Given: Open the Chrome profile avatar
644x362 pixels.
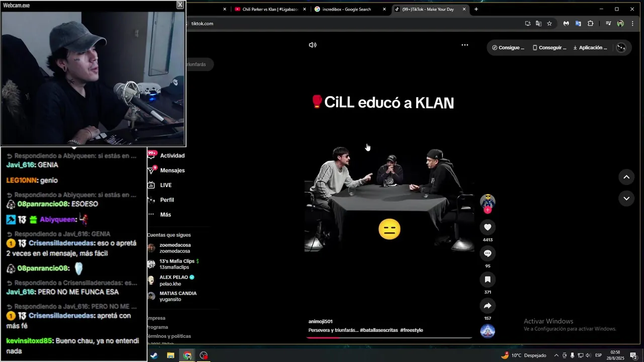Looking at the screenshot, I should point(620,24).
